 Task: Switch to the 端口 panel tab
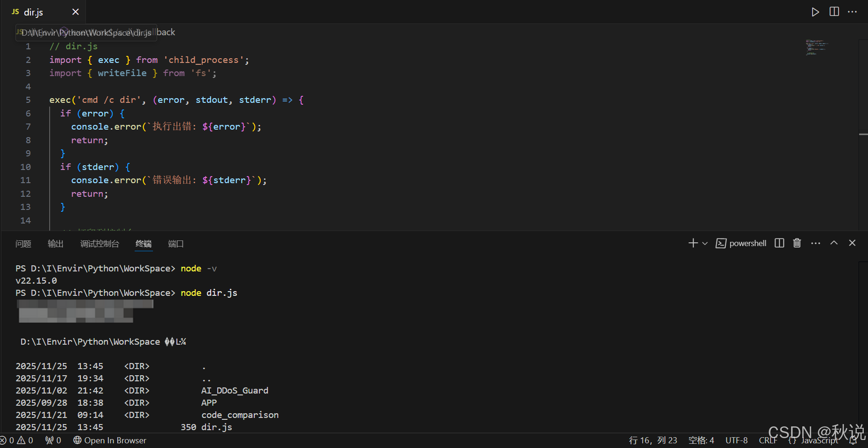click(176, 244)
